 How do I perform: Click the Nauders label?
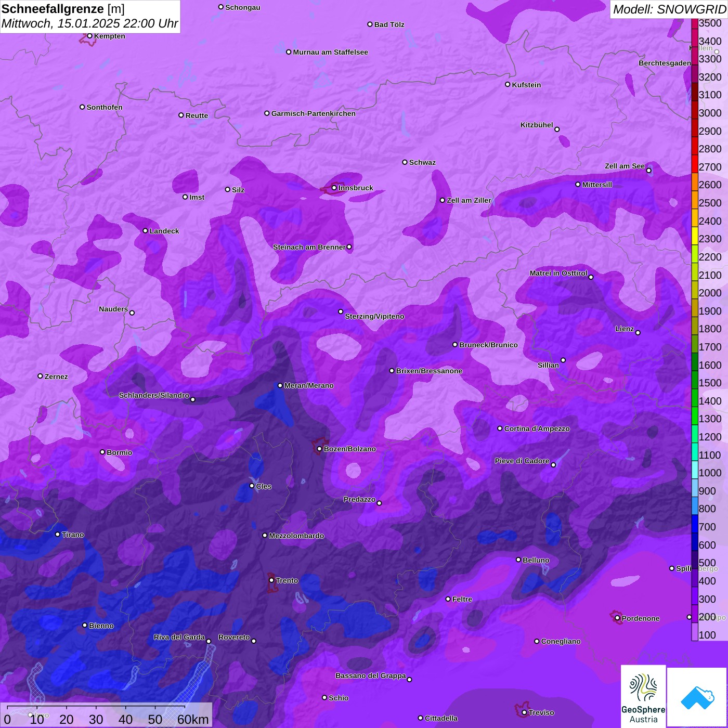(x=113, y=309)
